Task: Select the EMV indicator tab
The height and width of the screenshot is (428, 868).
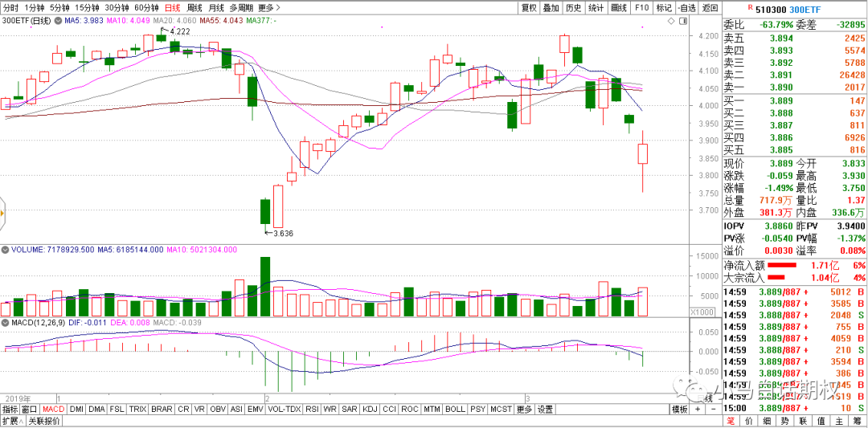Action: (x=256, y=410)
